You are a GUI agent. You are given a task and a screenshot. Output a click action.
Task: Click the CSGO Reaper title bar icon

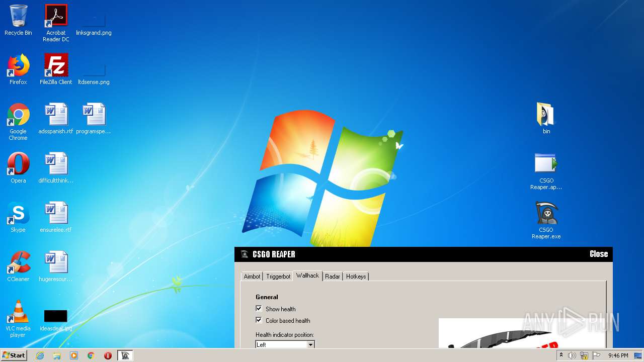245,254
